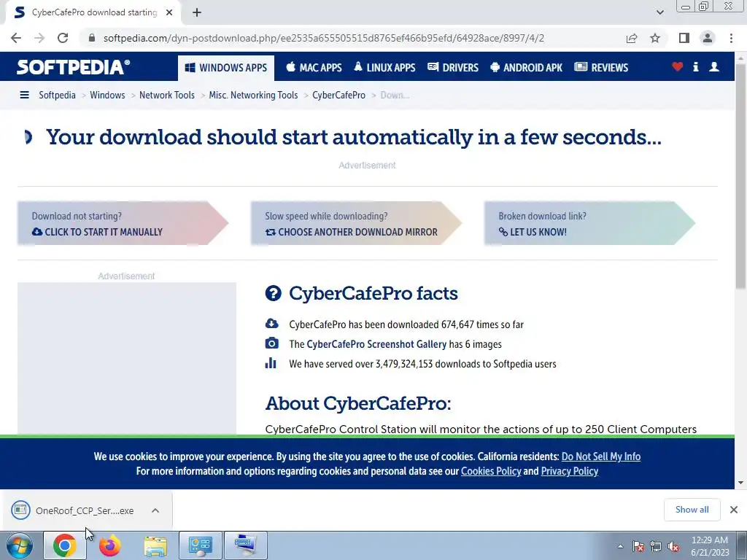
Task: Open Do Not Sell My Info link
Action: click(x=601, y=456)
